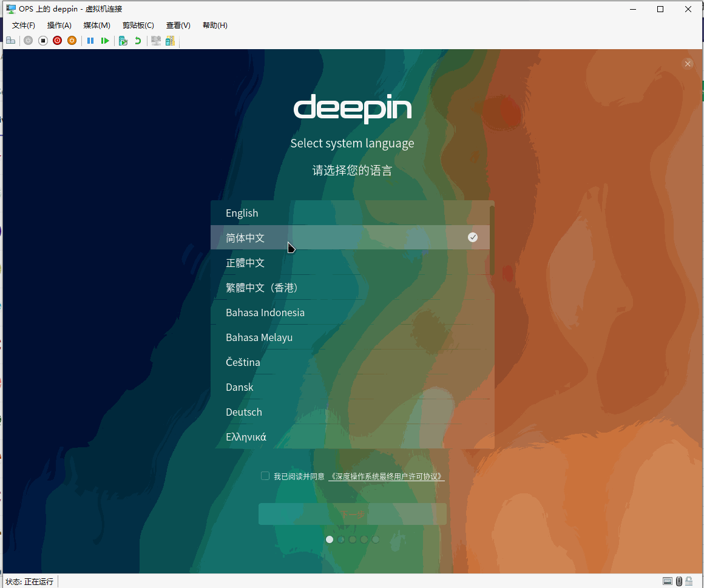Open the 深度操作系统最终用户许可协议 link
The height and width of the screenshot is (588, 704).
click(387, 476)
